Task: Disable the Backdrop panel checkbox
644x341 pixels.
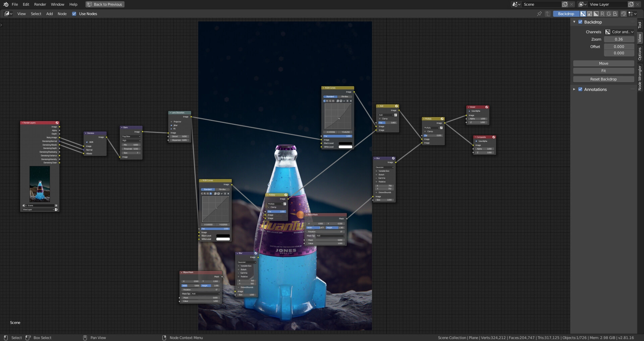Action: tap(580, 22)
